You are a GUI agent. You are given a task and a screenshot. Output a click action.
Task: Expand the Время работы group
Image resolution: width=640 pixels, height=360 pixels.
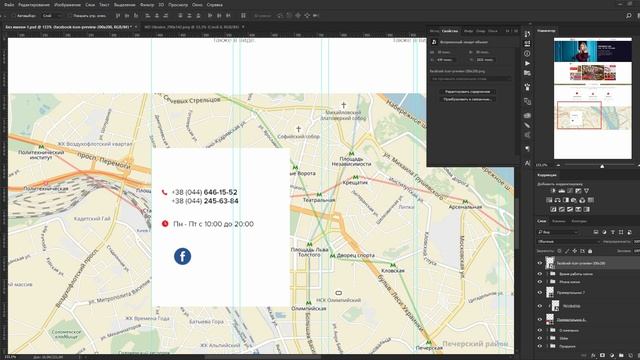point(547,274)
